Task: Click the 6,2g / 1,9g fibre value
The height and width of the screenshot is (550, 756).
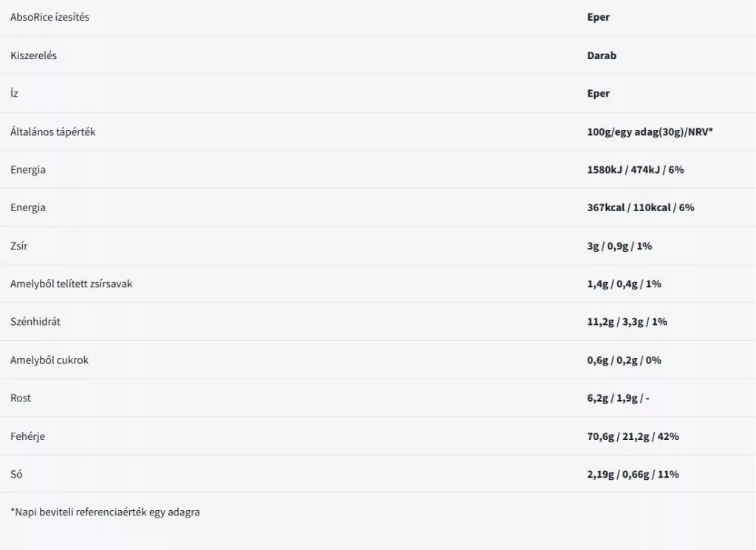Action: [x=618, y=398]
